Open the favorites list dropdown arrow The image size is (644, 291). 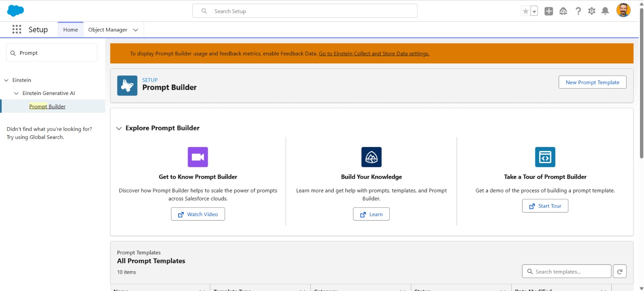(x=534, y=11)
